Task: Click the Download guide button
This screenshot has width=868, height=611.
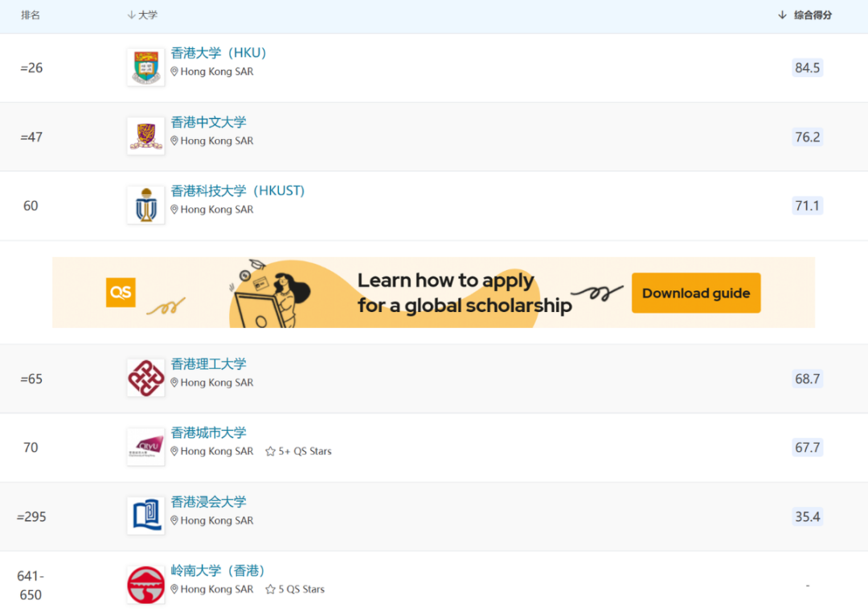Action: click(x=696, y=293)
